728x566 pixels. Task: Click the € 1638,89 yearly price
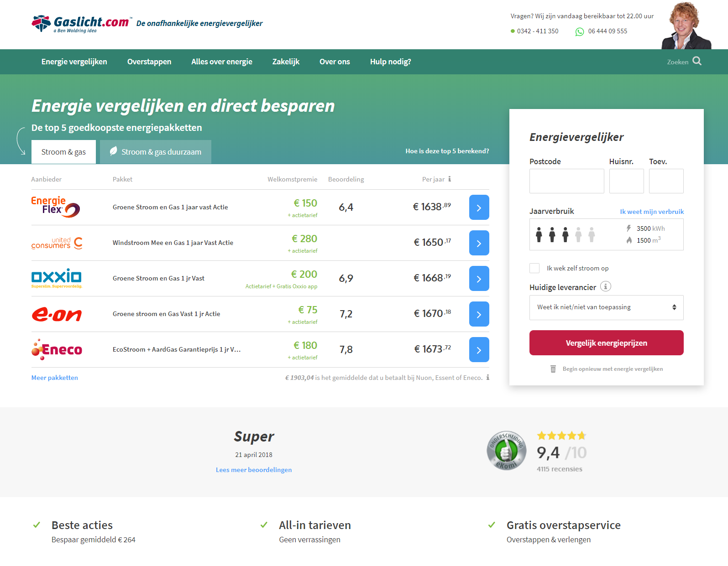point(432,207)
